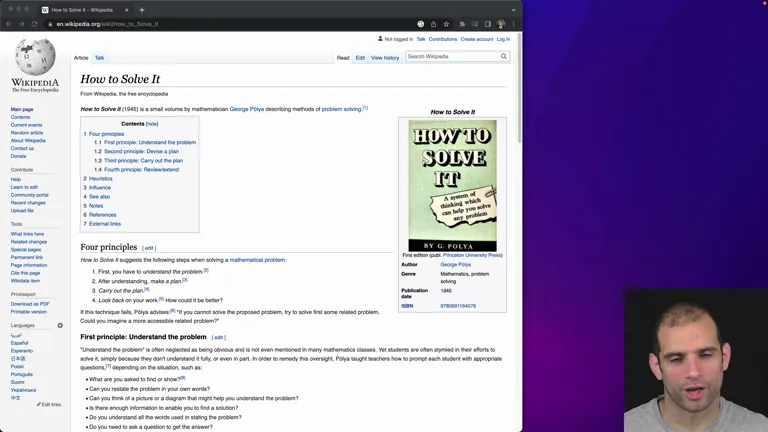This screenshot has width=768, height=432.
Task: Click Cite this page tool
Action: pyautogui.click(x=25, y=273)
